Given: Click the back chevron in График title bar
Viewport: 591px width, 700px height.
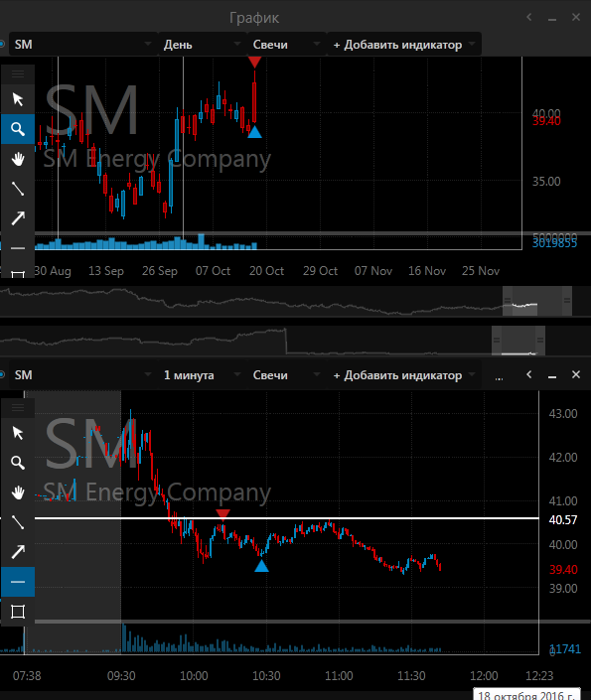Looking at the screenshot, I should [528, 17].
